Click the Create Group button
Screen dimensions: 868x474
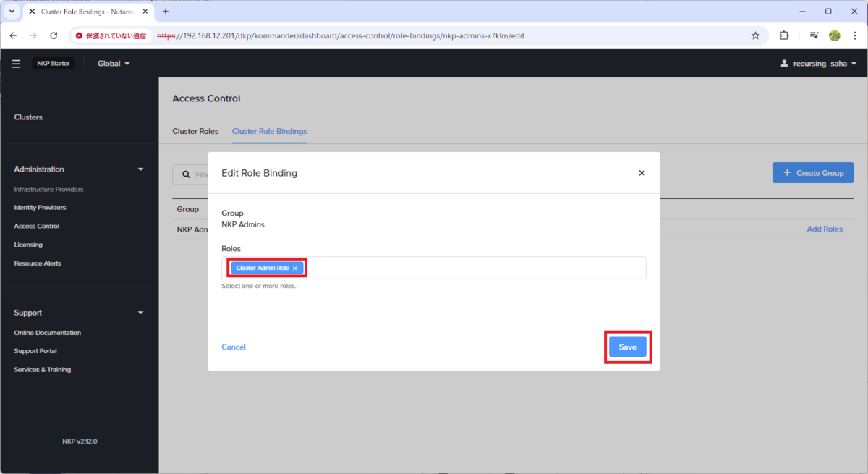click(813, 173)
